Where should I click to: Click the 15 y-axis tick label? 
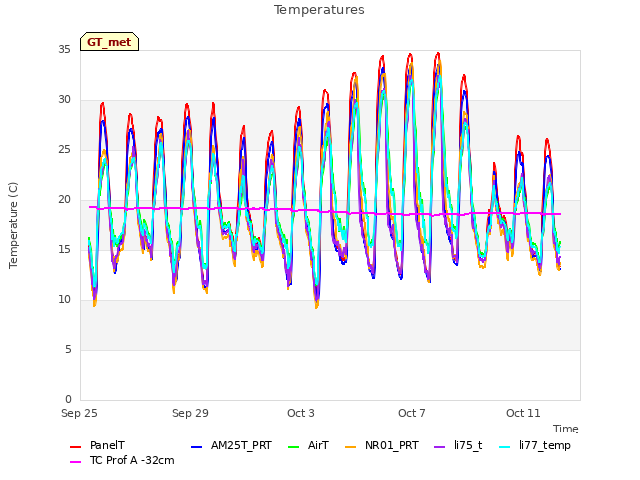[64, 250]
